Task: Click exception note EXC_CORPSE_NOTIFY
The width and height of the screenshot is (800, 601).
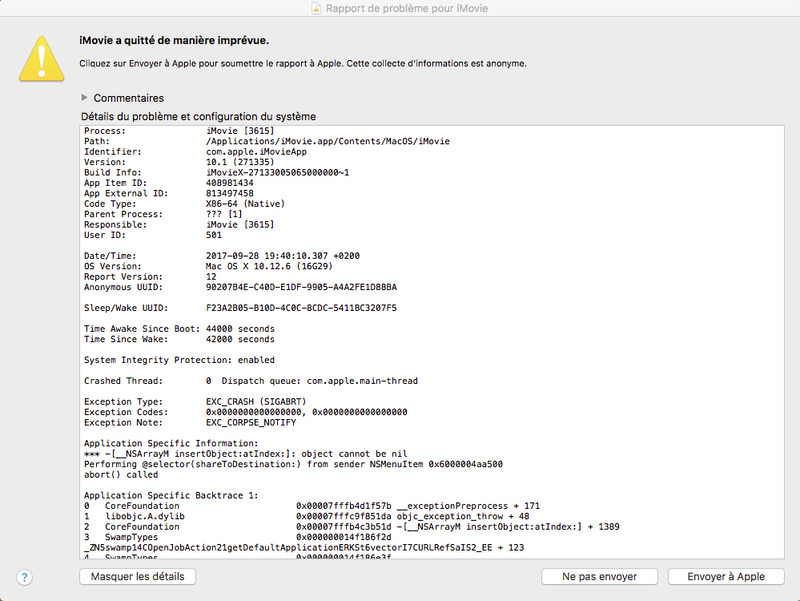Action: [x=251, y=422]
